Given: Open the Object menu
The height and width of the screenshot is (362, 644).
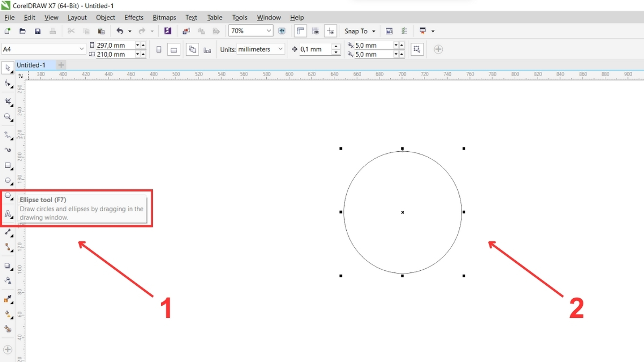Looking at the screenshot, I should point(106,18).
